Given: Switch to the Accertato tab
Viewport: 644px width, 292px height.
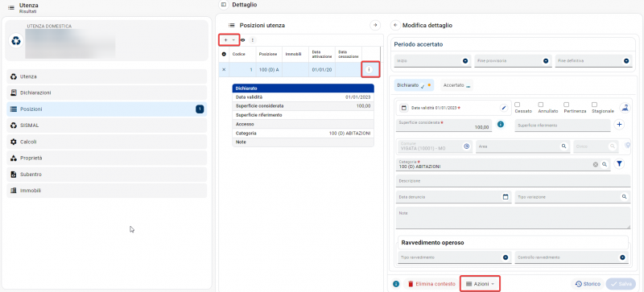Looking at the screenshot, I should point(456,85).
